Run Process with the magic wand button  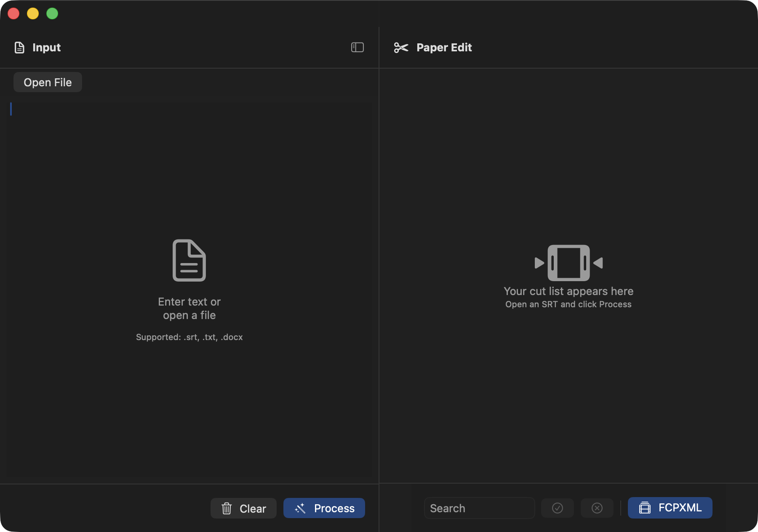click(x=324, y=508)
